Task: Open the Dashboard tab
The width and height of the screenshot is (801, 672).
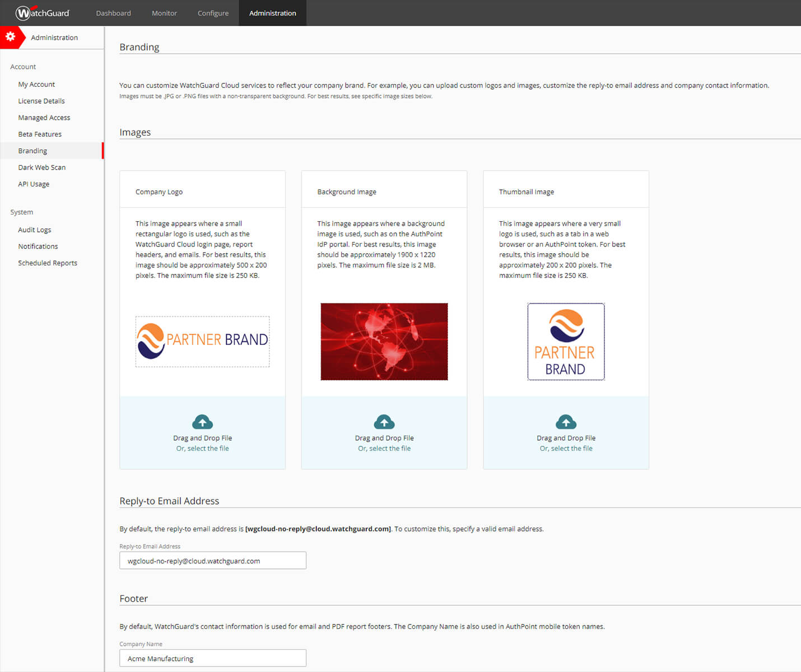Action: click(x=113, y=13)
